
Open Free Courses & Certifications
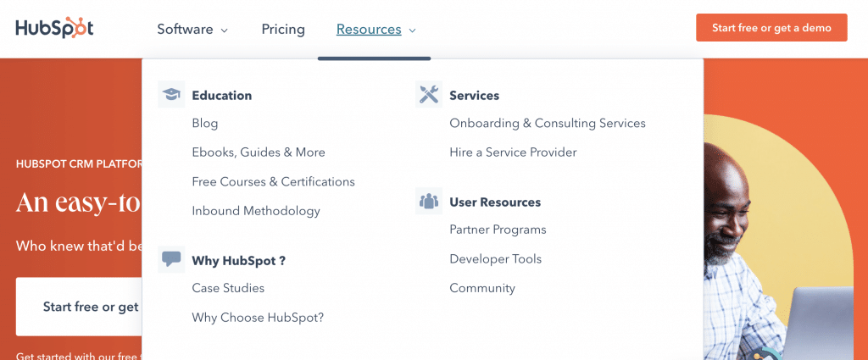[x=274, y=181]
